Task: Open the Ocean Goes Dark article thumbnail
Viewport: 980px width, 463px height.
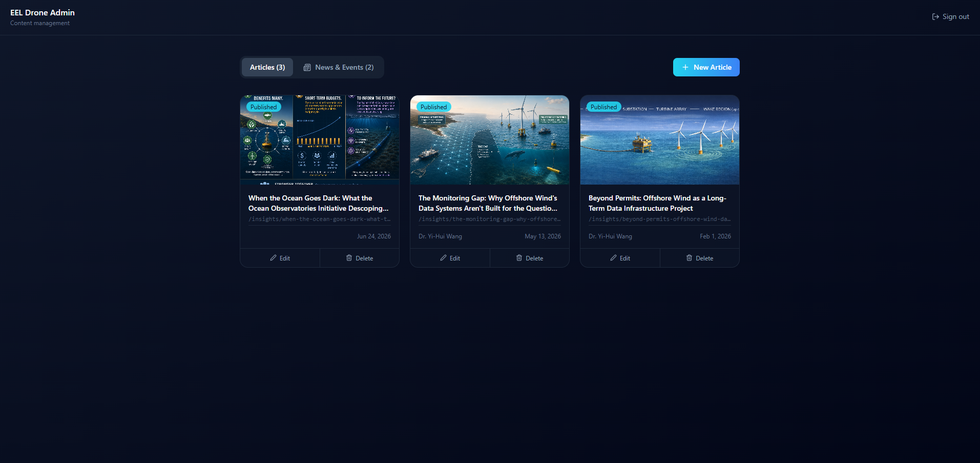Action: [320, 139]
